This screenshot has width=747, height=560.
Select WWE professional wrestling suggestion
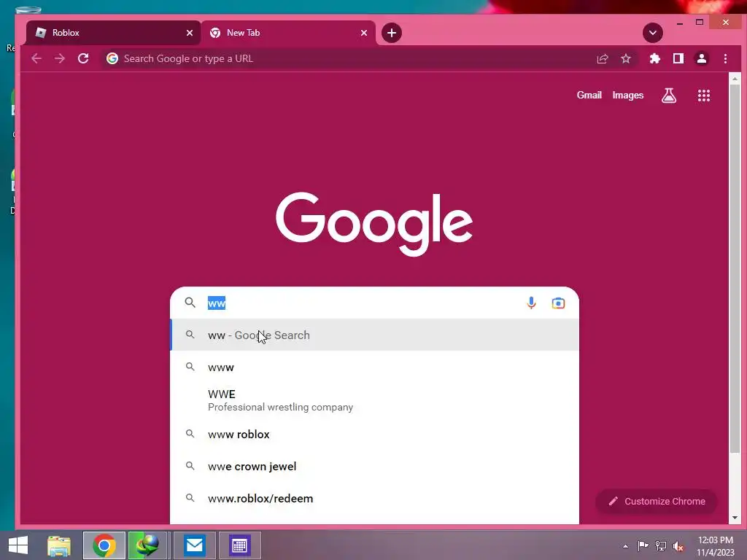pyautogui.click(x=374, y=400)
